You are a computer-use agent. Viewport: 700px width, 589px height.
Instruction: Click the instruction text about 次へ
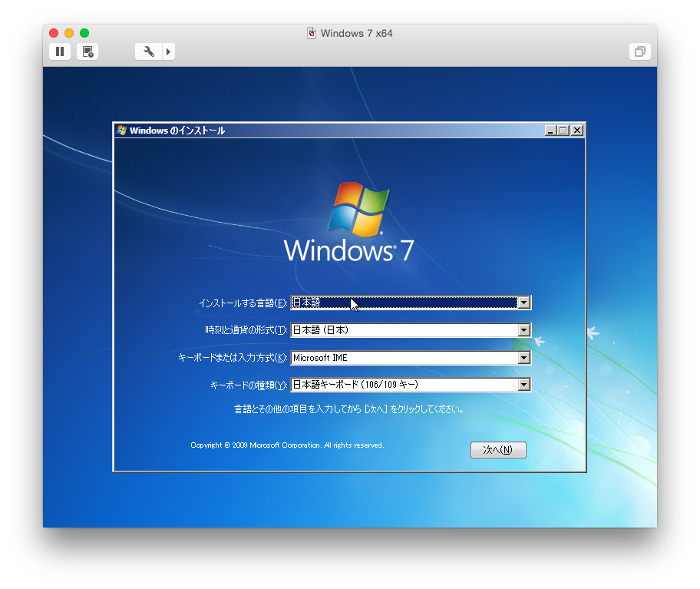click(349, 409)
